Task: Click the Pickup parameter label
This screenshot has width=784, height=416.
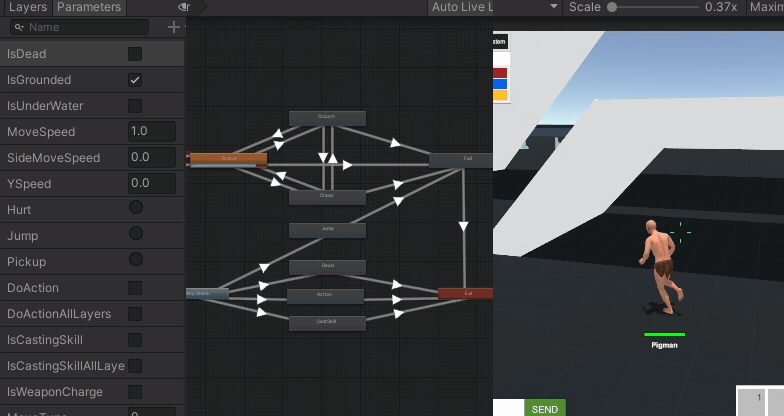Action: (x=26, y=262)
